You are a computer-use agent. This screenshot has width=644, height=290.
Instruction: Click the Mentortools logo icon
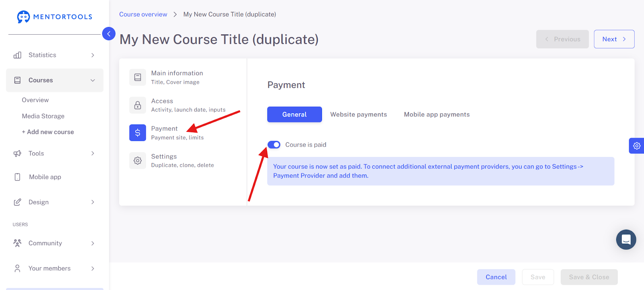click(23, 17)
